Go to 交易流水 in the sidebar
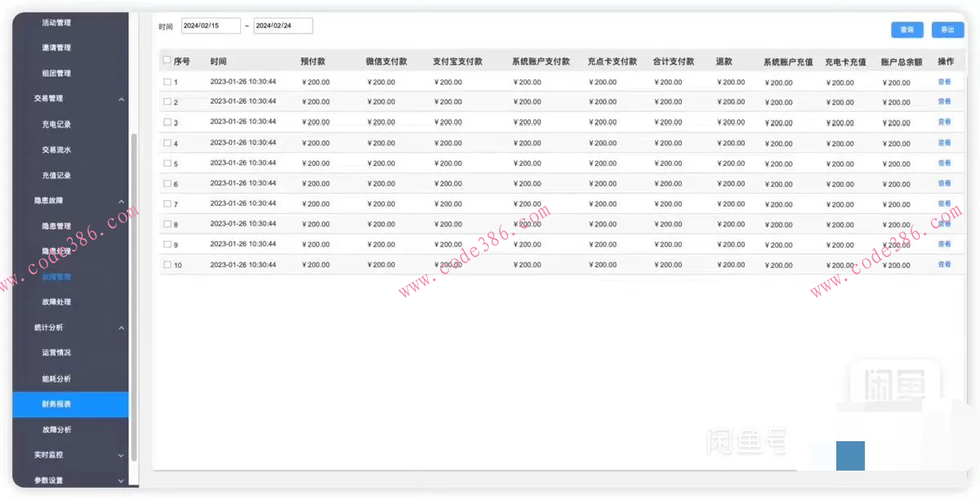This screenshot has height=500, width=980. point(56,150)
